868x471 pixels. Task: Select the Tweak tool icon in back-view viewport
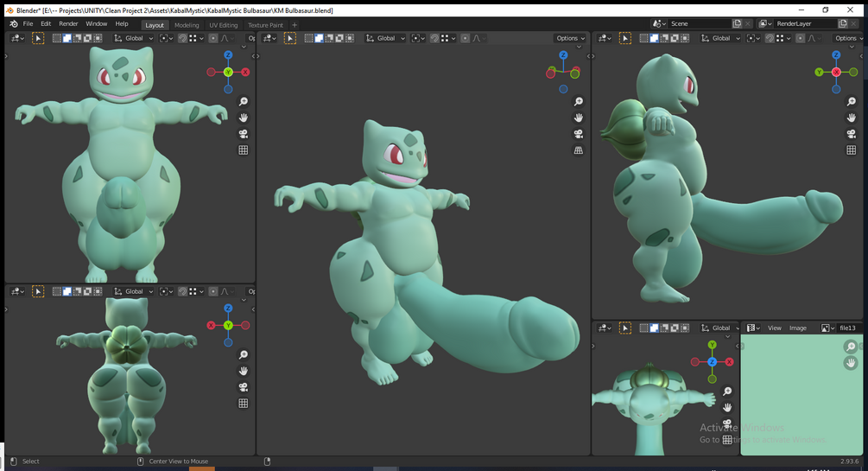click(38, 291)
